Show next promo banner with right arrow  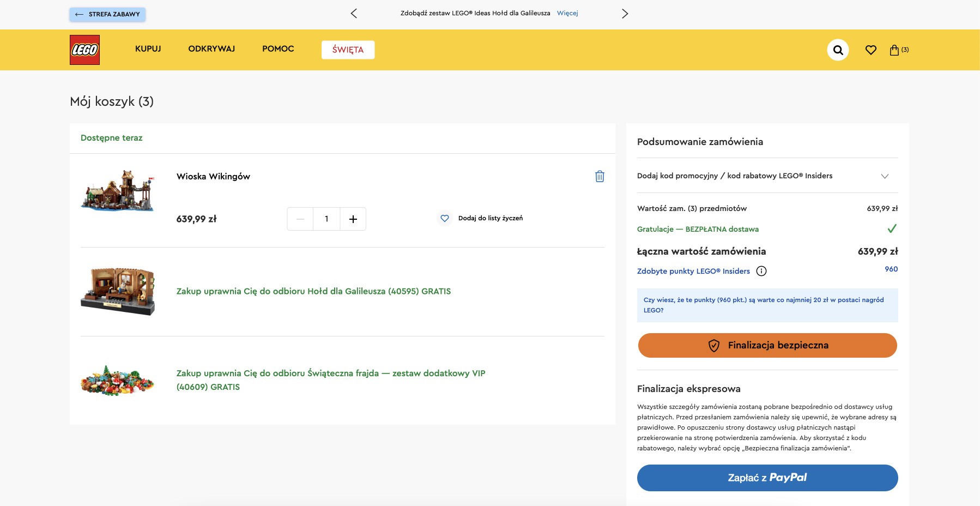coord(625,13)
